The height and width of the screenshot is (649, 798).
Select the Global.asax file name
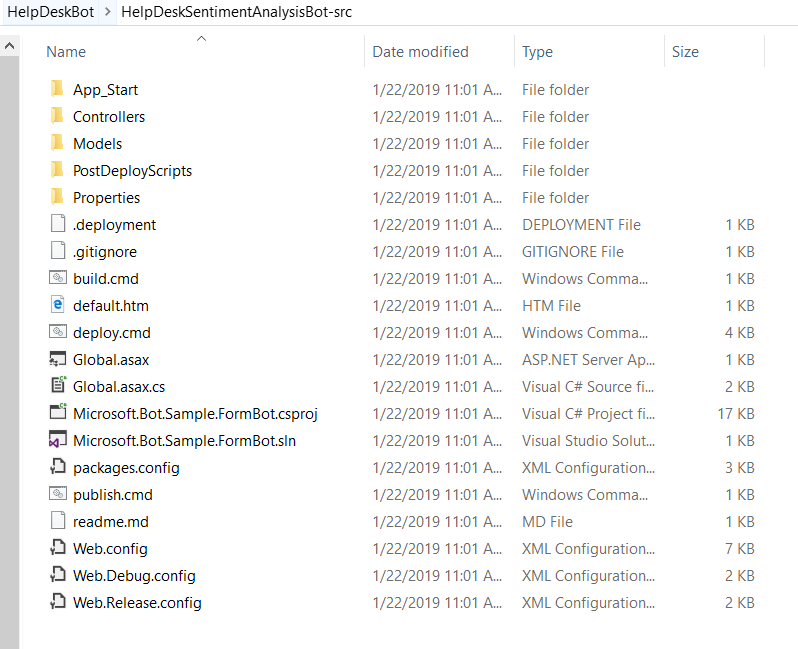click(x=111, y=359)
